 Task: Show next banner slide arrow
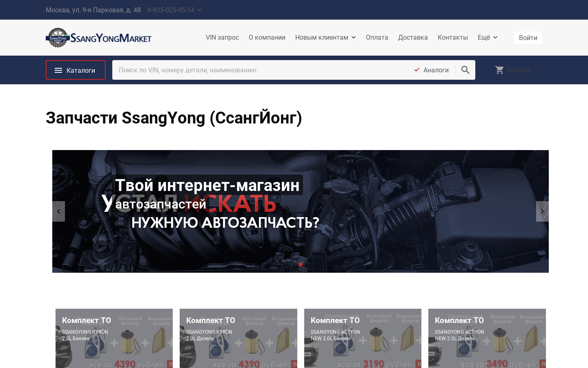click(x=542, y=211)
